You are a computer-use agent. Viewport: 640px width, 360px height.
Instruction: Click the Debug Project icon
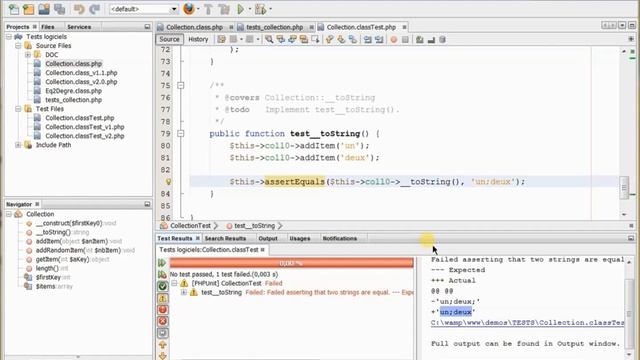tap(260, 9)
